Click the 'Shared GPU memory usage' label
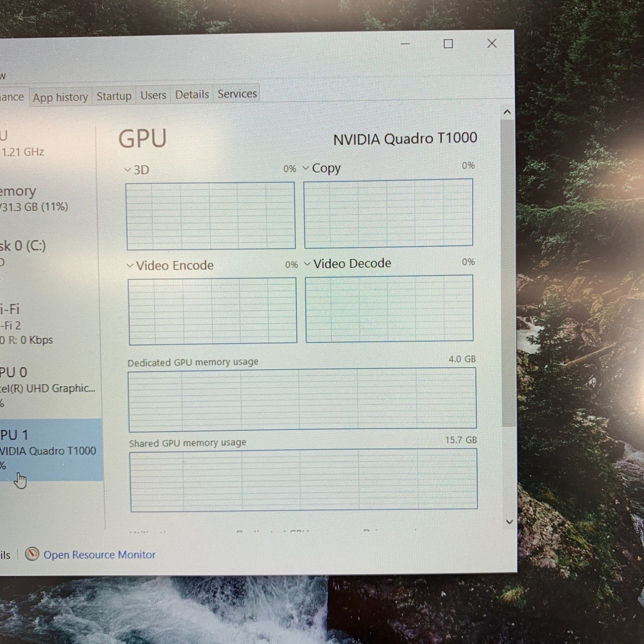 pos(188,443)
